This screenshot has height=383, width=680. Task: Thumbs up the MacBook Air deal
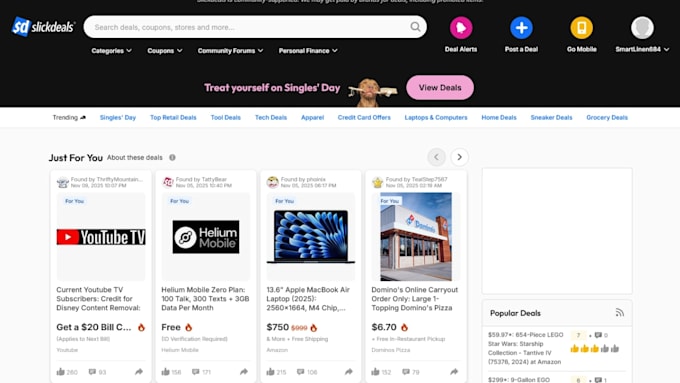(271, 372)
